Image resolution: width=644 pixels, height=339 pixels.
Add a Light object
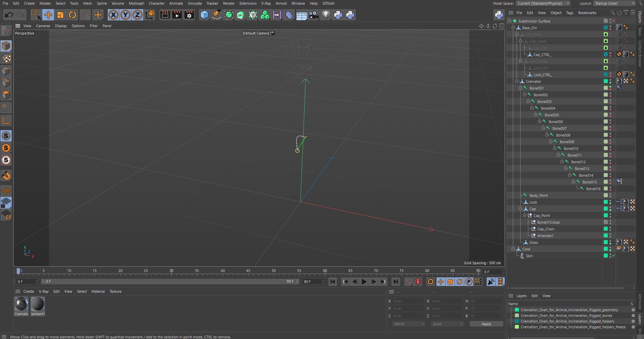[x=326, y=15]
